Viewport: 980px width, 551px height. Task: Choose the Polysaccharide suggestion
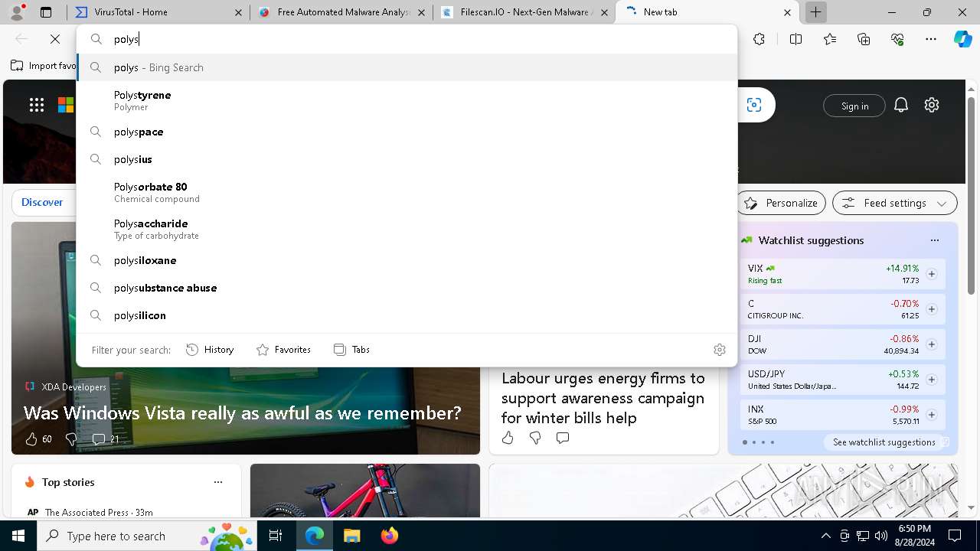coord(407,229)
